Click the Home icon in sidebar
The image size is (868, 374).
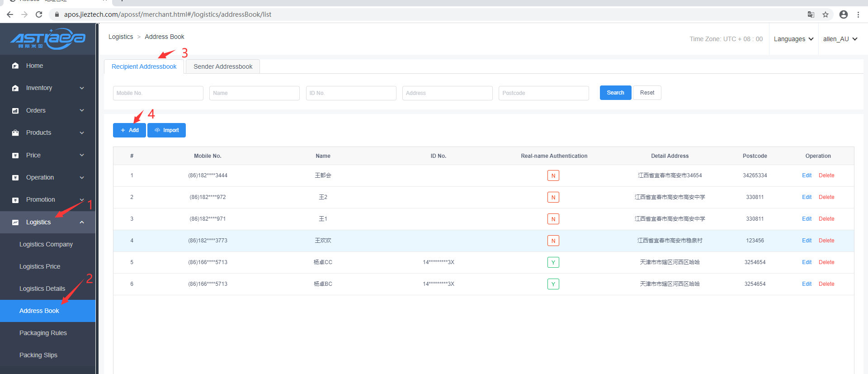pyautogui.click(x=15, y=66)
